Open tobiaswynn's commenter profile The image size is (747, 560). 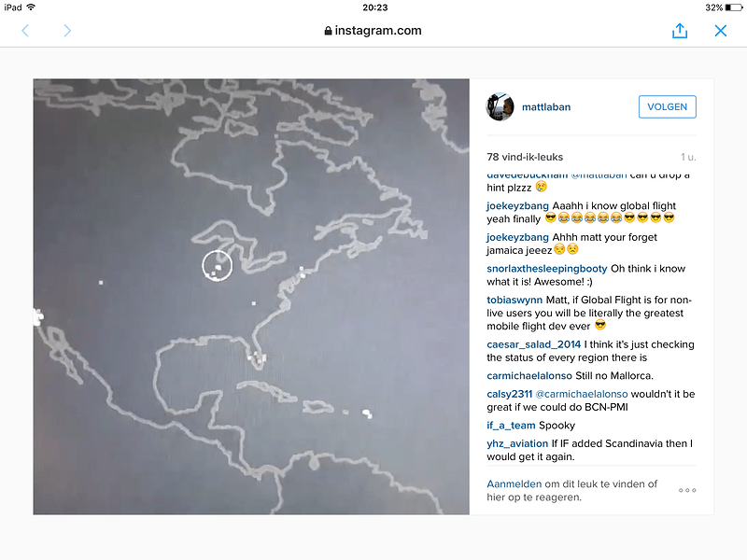pyautogui.click(x=514, y=300)
